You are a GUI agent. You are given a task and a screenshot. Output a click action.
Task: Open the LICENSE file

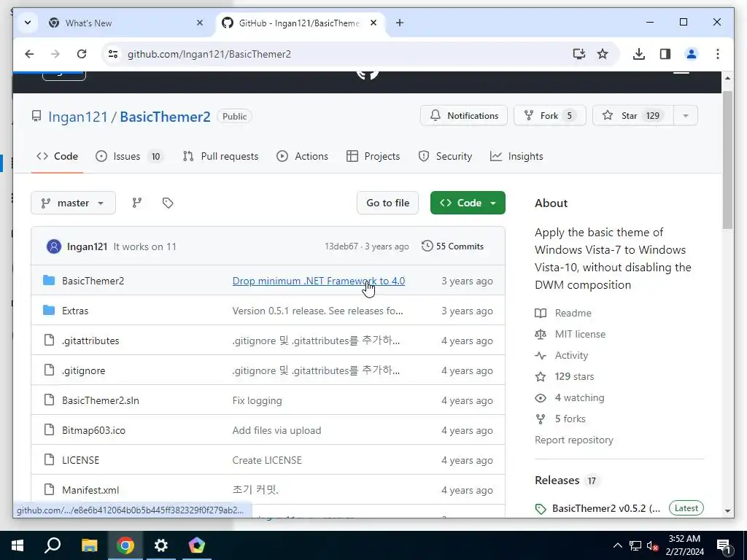80,461
